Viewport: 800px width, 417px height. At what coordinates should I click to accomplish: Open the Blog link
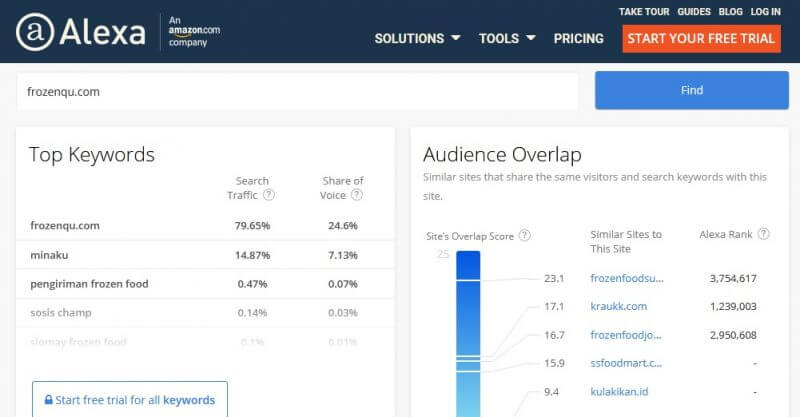(731, 12)
